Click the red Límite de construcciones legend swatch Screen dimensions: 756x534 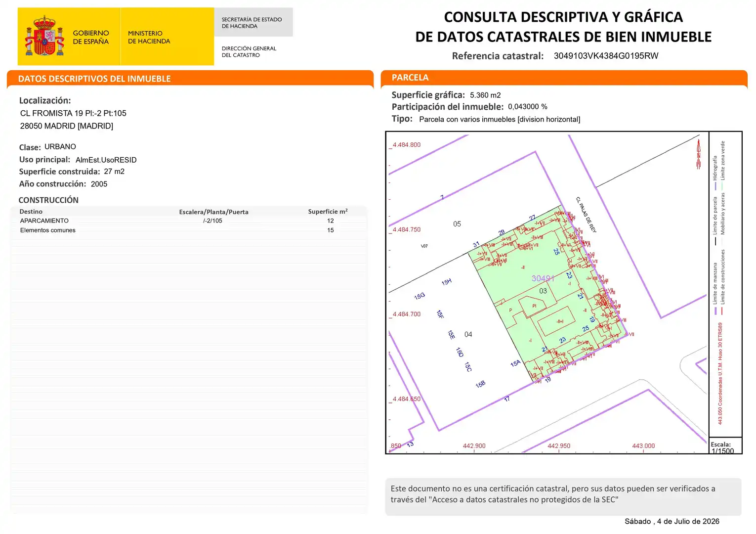[x=722, y=311]
